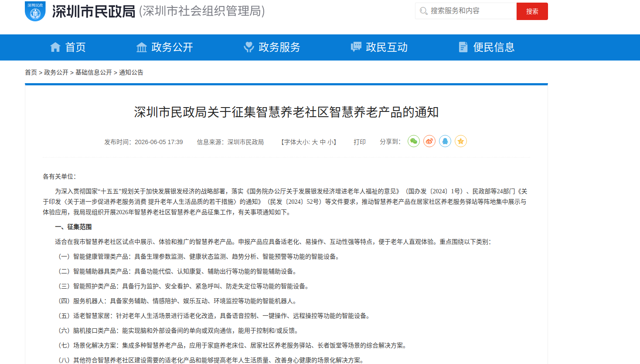The width and height of the screenshot is (640, 364).
Task: Share article to Weibo
Action: pyautogui.click(x=429, y=141)
